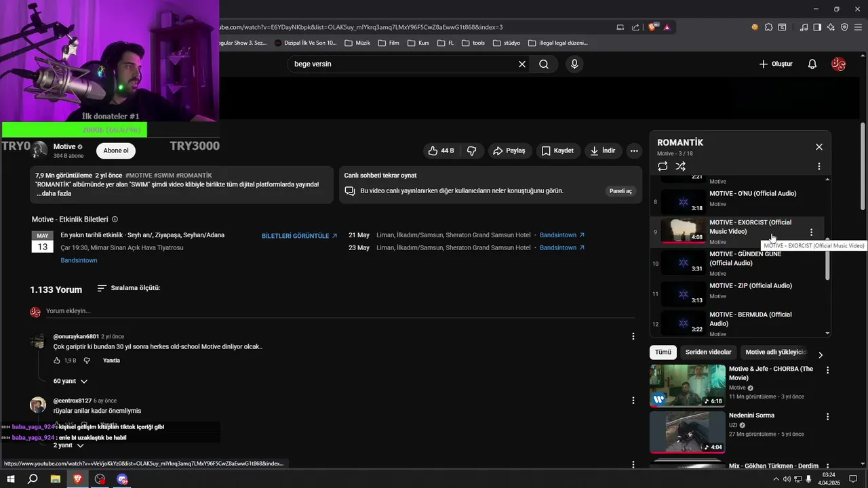Open the Motive channel avatar

tap(39, 150)
